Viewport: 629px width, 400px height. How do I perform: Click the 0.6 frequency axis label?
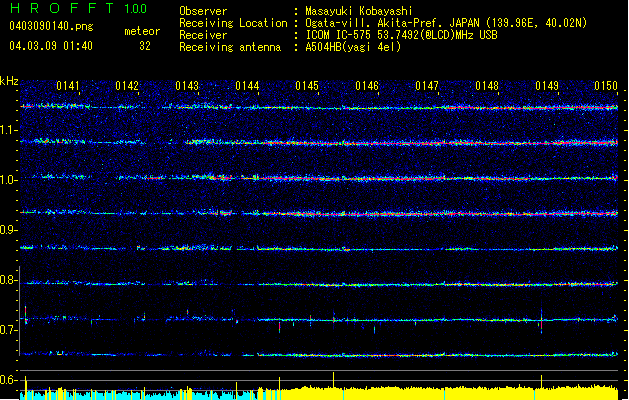point(8,380)
